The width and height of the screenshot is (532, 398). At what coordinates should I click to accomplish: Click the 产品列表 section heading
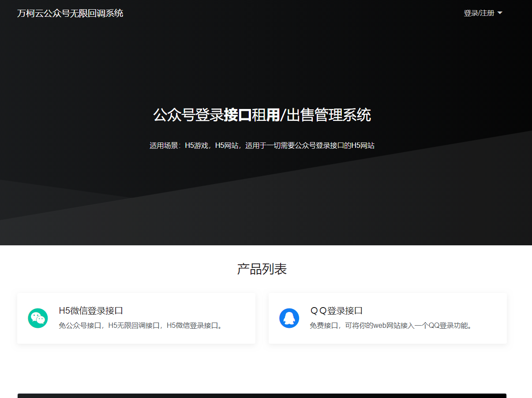pyautogui.click(x=261, y=269)
